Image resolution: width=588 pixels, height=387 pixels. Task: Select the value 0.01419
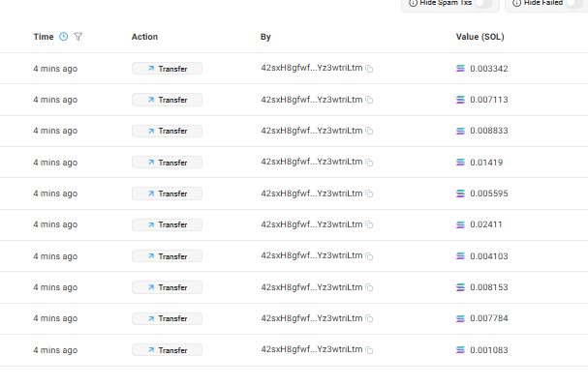tap(486, 163)
